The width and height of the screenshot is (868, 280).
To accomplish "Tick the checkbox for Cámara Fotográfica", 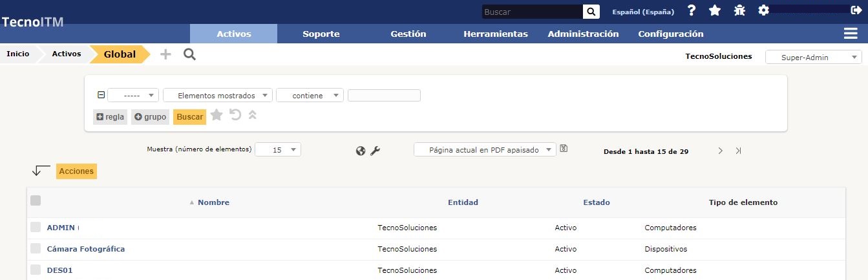I will 36,249.
